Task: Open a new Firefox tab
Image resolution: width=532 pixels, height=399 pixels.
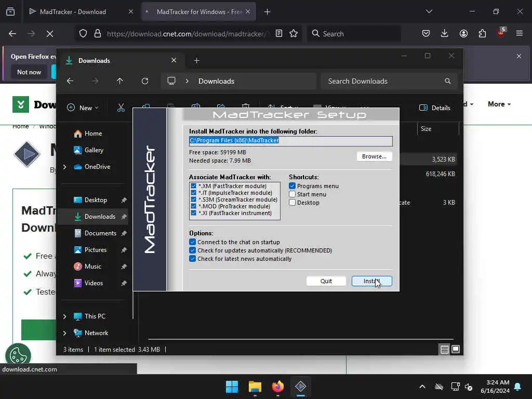Action: [267, 12]
